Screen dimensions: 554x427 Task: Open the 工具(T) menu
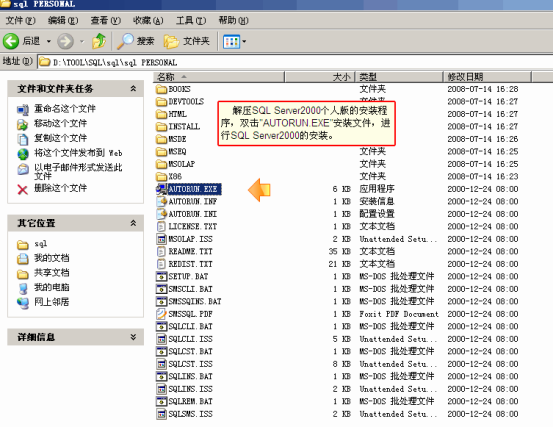[191, 20]
